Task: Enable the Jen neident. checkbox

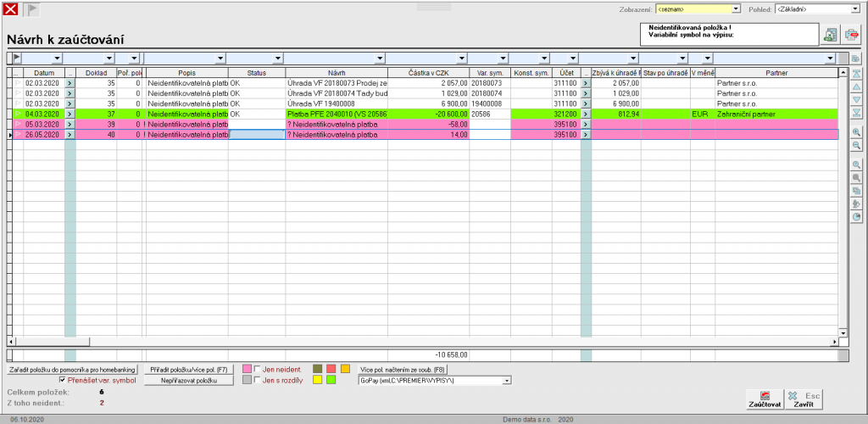Action: pyautogui.click(x=257, y=370)
